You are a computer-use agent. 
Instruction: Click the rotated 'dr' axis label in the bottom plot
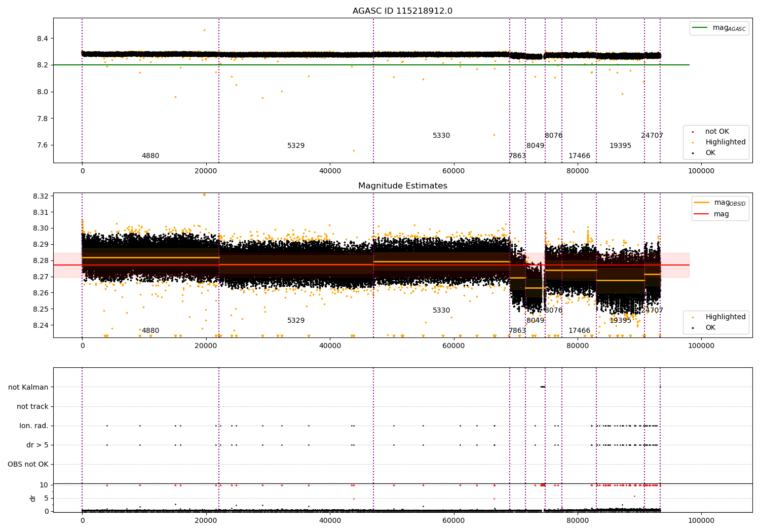(33, 498)
